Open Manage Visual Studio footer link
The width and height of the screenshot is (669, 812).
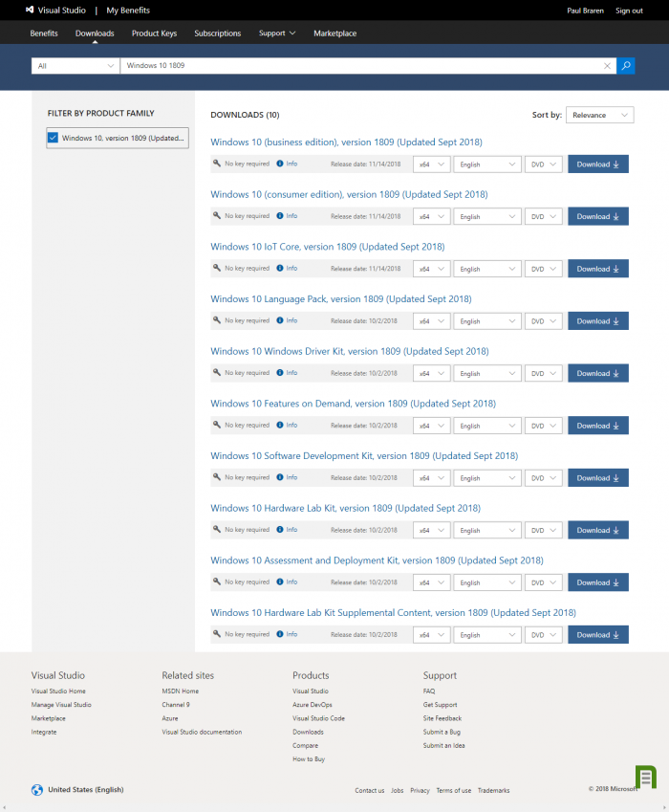pos(61,705)
